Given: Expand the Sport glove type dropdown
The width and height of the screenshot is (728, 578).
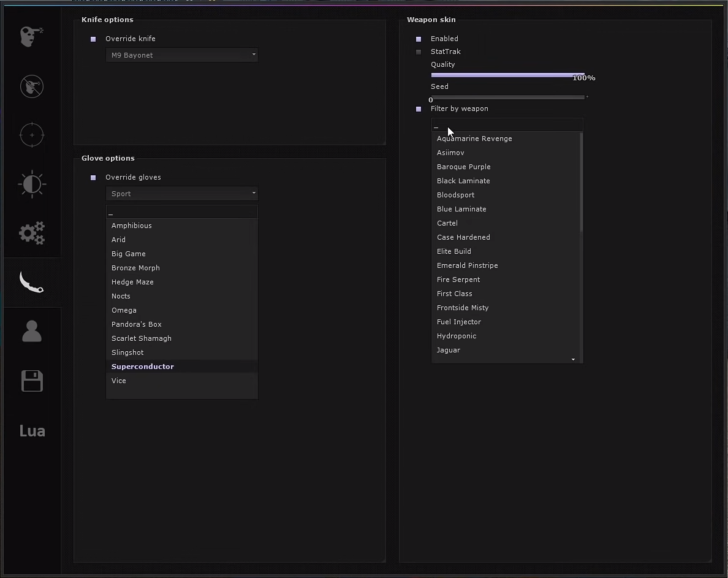Looking at the screenshot, I should (x=181, y=194).
